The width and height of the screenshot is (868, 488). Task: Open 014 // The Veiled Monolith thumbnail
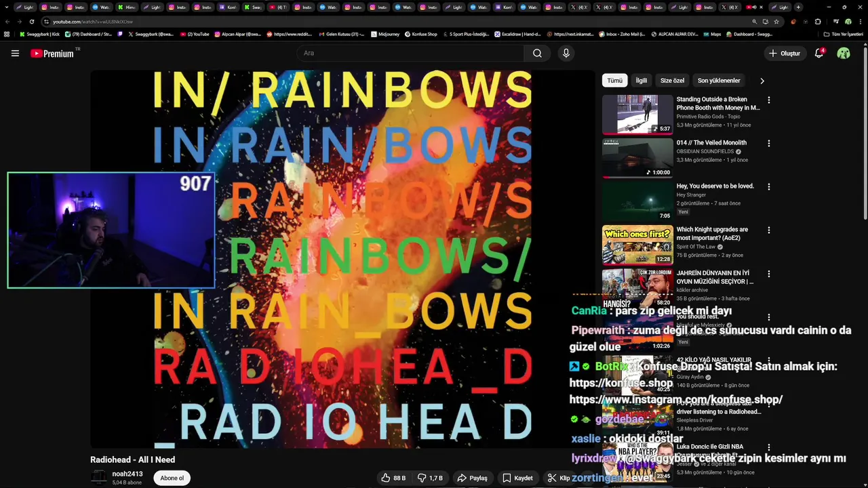coord(637,157)
